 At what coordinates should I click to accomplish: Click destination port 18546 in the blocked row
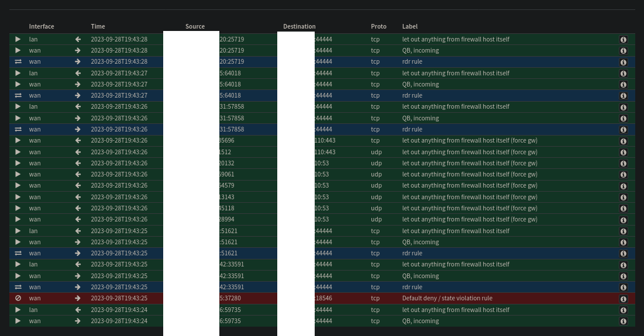click(x=323, y=298)
